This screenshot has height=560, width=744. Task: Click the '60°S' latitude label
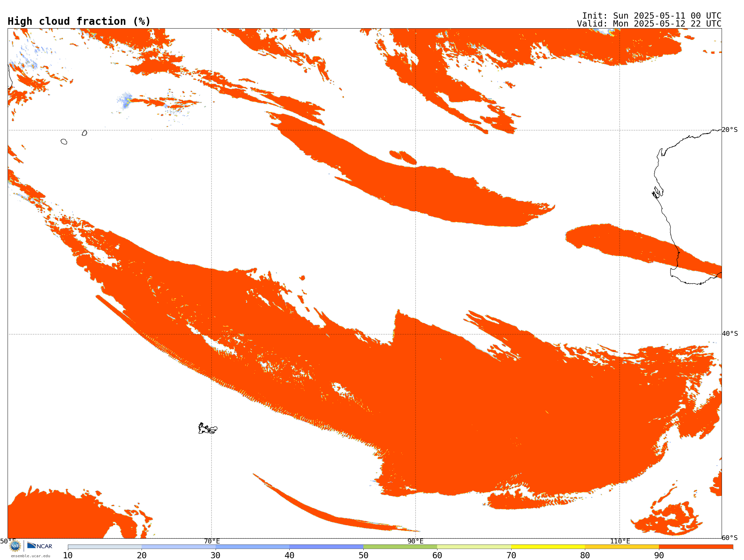[730, 538]
